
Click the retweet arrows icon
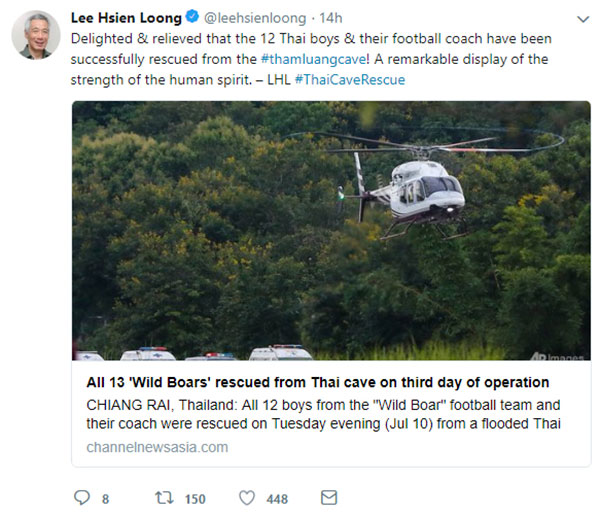(166, 497)
